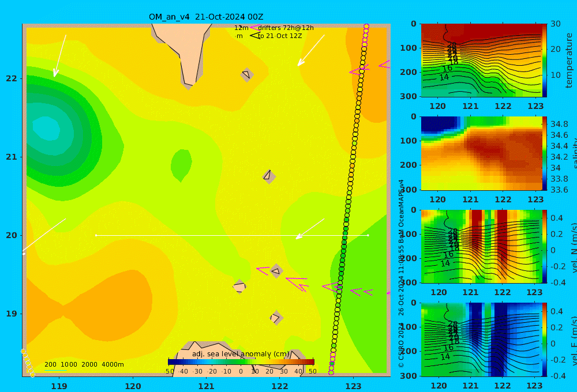Click longitude tick label '123' under the main map
Viewport: 577px width, 392px height.
click(x=353, y=386)
